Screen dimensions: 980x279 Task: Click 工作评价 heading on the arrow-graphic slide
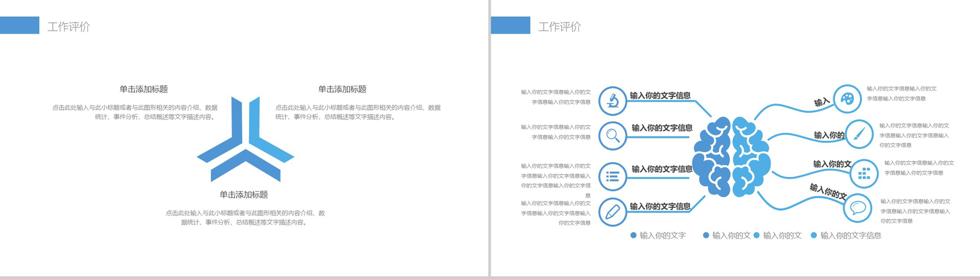pos(68,27)
